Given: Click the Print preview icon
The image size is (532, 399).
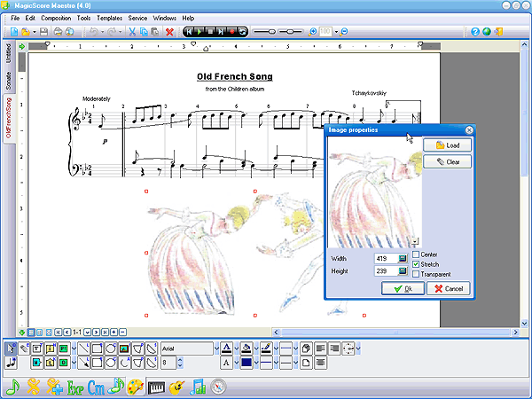Looking at the screenshot, I should 69,32.
